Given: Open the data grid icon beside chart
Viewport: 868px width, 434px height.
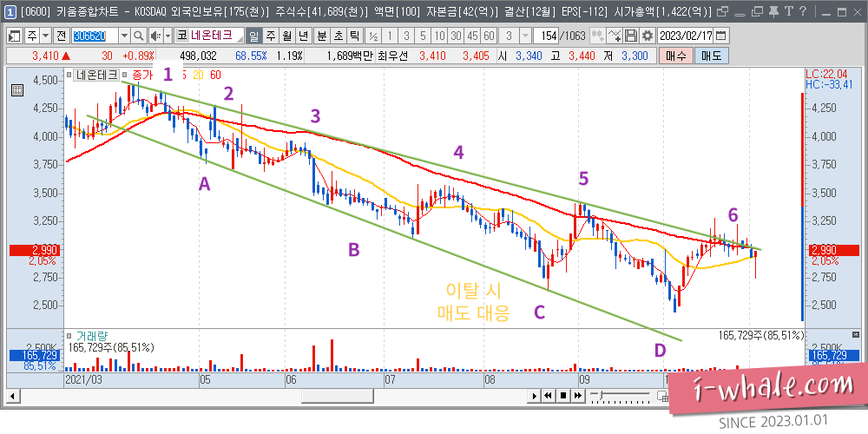Looking at the screenshot, I should pos(16,90).
